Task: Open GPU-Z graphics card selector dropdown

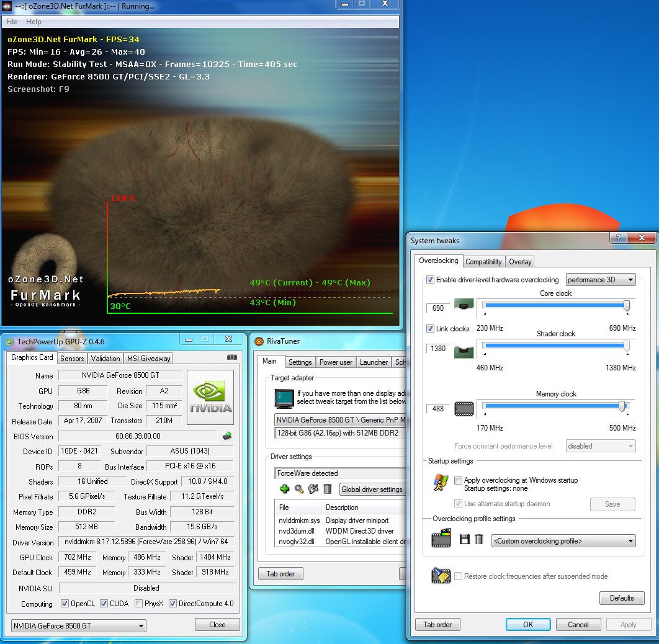Action: tap(78, 625)
